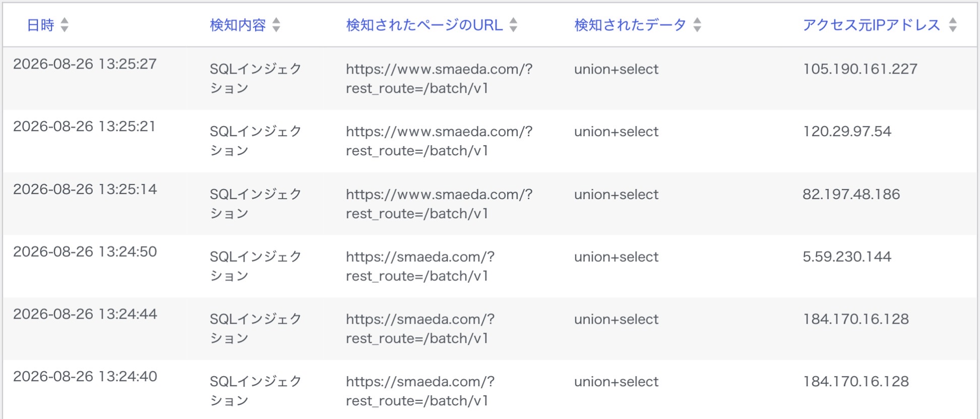Click IP address 120.29.97.54
This screenshot has width=980, height=419.
coord(847,132)
